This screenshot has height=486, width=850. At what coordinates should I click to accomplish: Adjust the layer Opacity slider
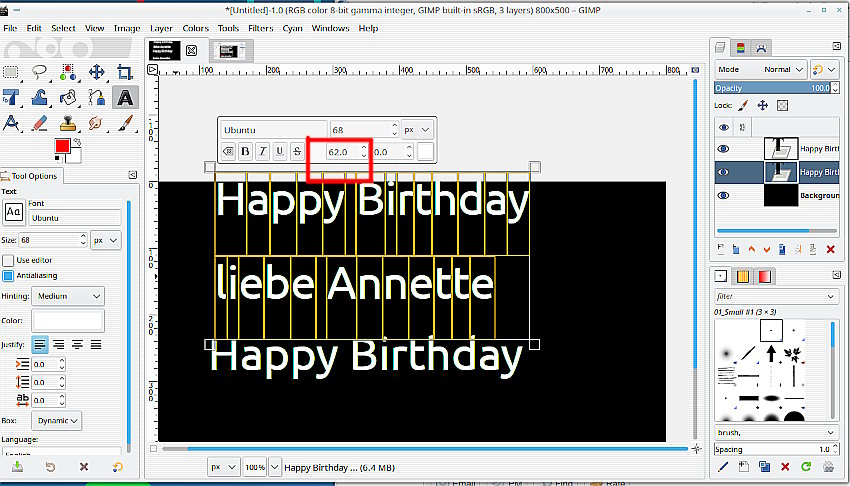point(774,88)
